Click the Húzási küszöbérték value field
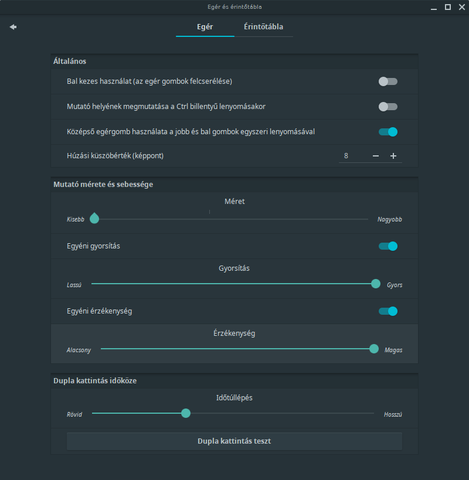 click(354, 156)
